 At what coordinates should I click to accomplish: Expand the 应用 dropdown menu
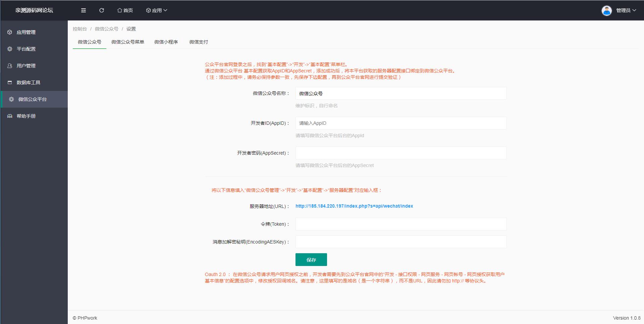tap(157, 10)
